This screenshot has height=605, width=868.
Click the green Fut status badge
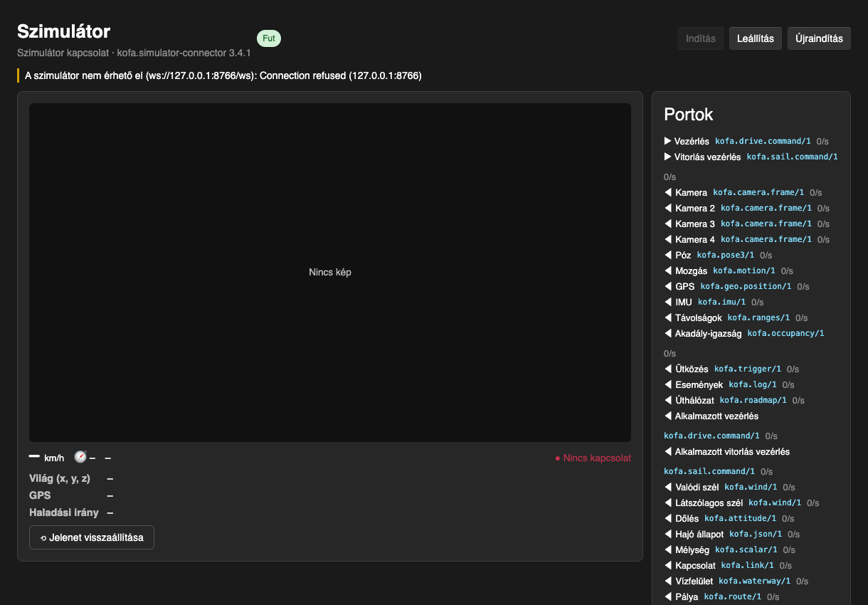(x=269, y=38)
